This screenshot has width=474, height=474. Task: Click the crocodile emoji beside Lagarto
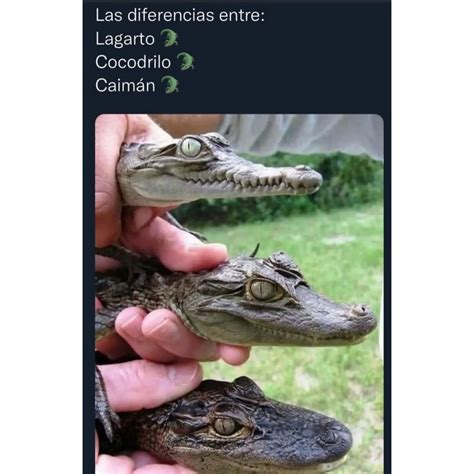pyautogui.click(x=170, y=38)
